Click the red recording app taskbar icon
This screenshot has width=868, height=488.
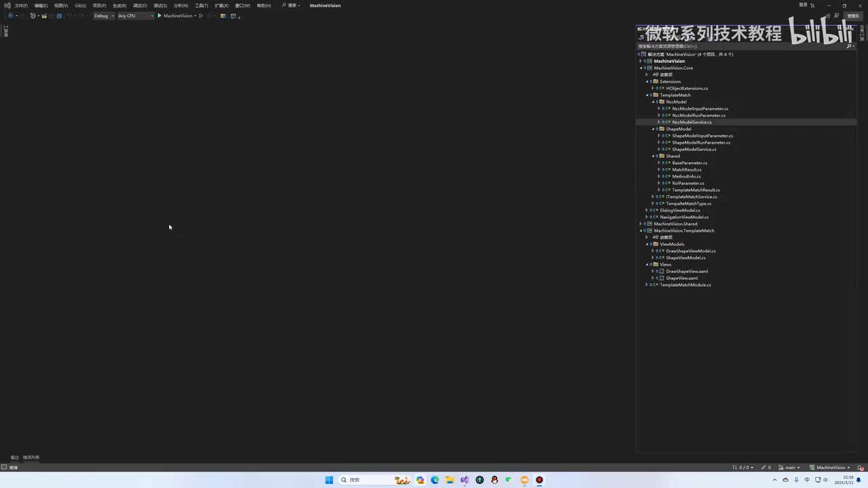(539, 480)
